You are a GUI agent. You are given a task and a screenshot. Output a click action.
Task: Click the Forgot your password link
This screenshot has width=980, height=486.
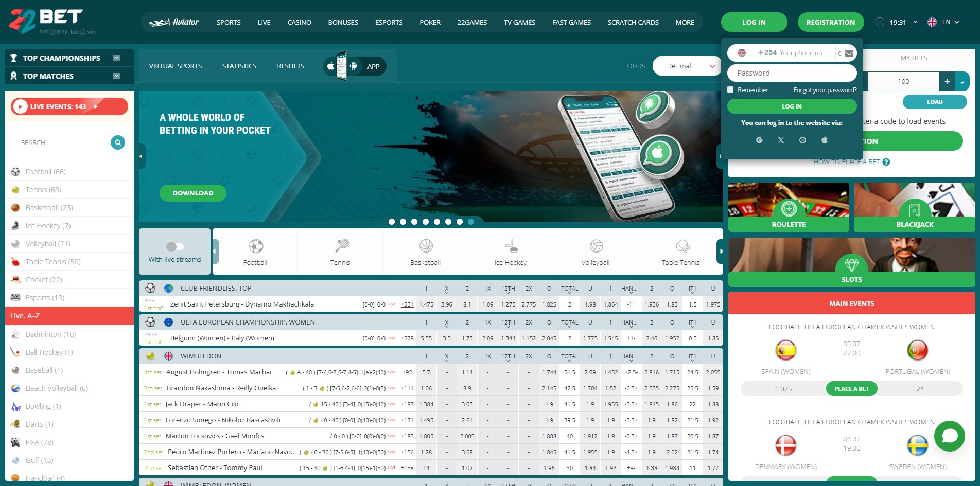[x=825, y=89]
